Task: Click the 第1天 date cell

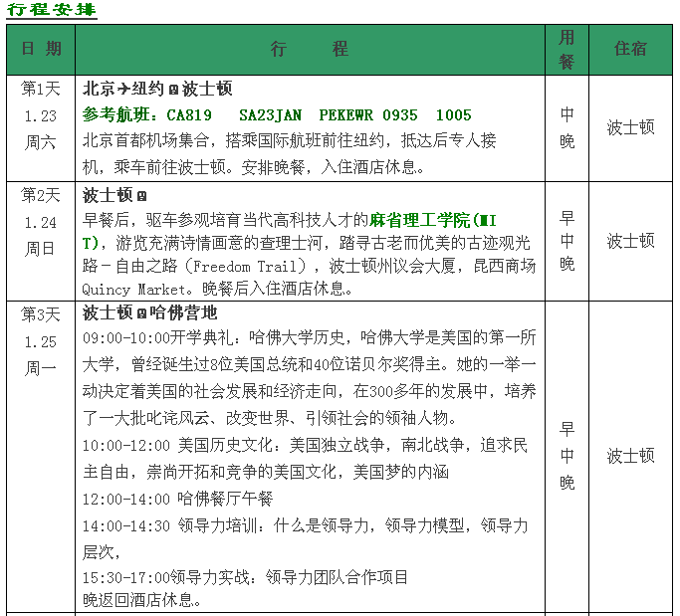Action: click(x=41, y=90)
